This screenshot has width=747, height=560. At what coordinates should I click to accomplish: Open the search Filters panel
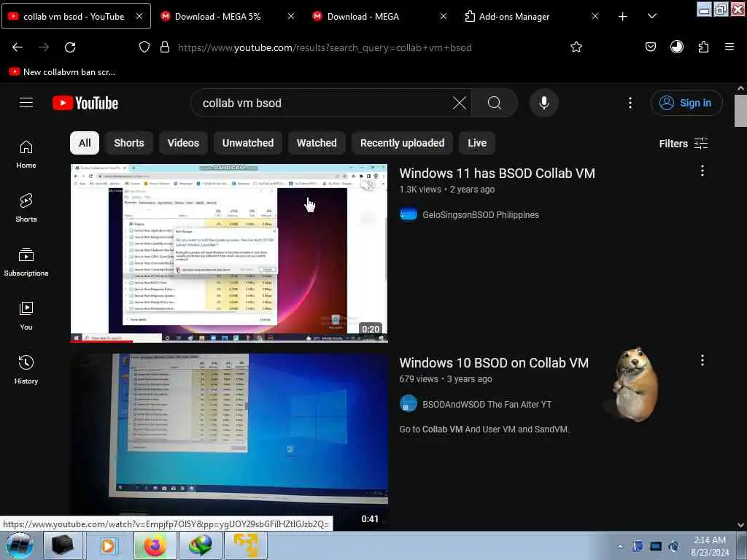683,144
